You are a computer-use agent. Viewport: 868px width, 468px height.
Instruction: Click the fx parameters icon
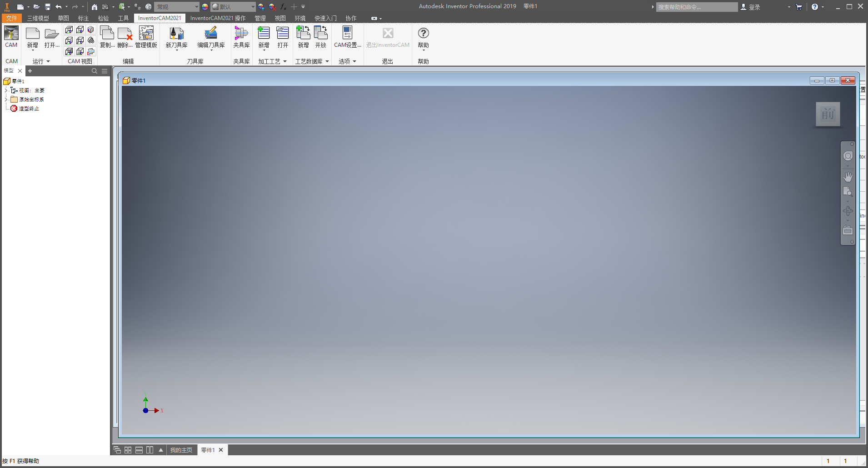coord(283,7)
